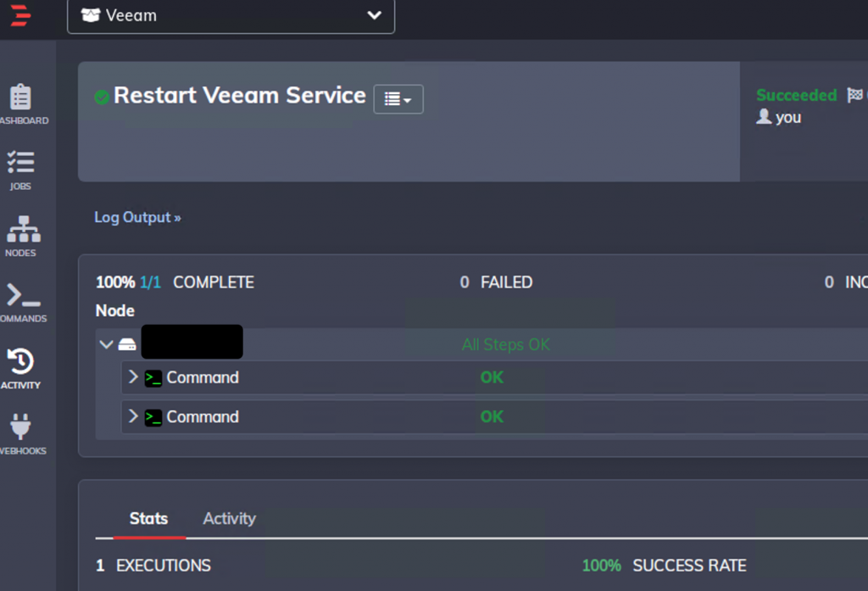Click the Rundeck logo icon

tap(20, 15)
